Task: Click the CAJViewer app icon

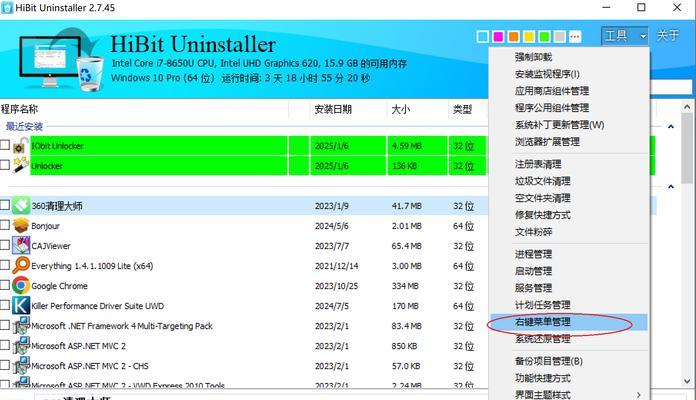Action: pyautogui.click(x=21, y=246)
